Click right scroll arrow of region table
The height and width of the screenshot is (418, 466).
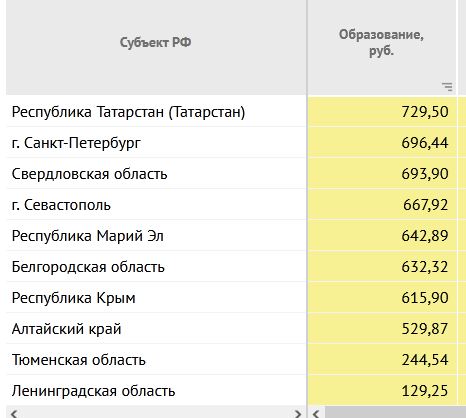(298, 414)
